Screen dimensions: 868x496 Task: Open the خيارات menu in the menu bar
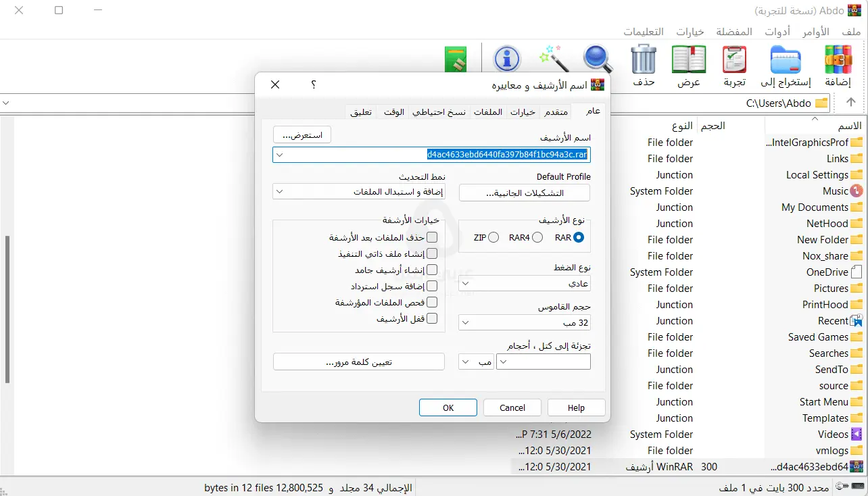[689, 31]
